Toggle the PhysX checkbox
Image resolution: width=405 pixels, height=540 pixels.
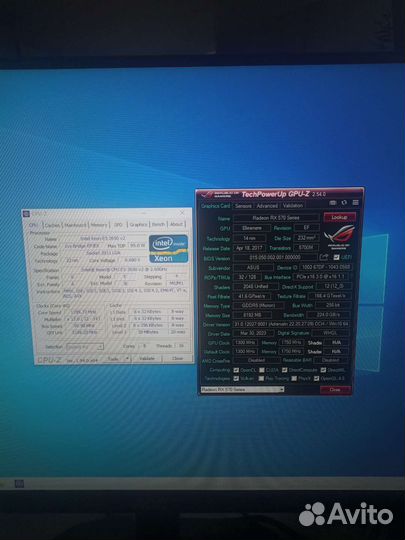294,378
